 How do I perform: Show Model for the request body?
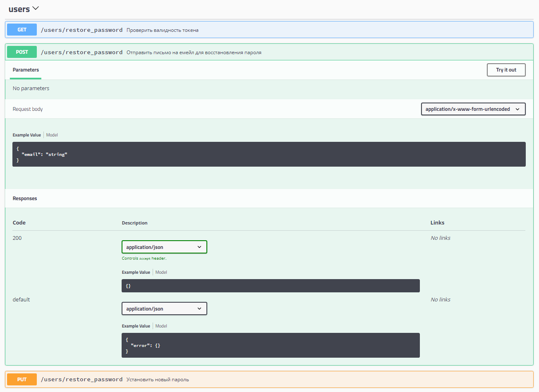[x=52, y=135]
